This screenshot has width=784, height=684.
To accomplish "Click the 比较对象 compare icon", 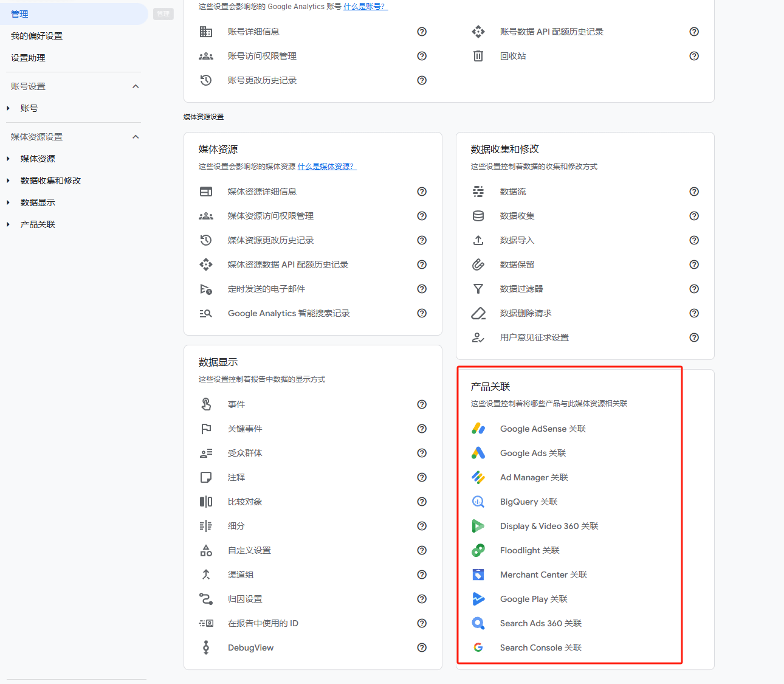I will (x=206, y=502).
